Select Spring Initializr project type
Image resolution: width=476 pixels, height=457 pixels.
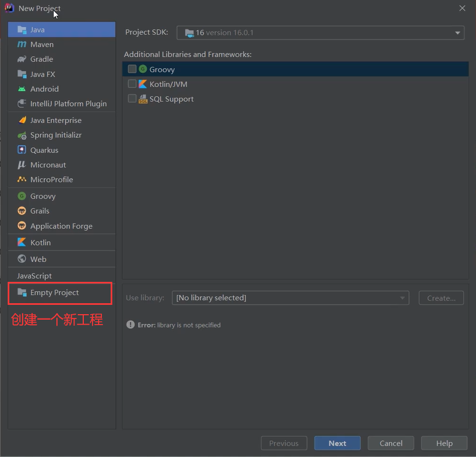point(62,135)
